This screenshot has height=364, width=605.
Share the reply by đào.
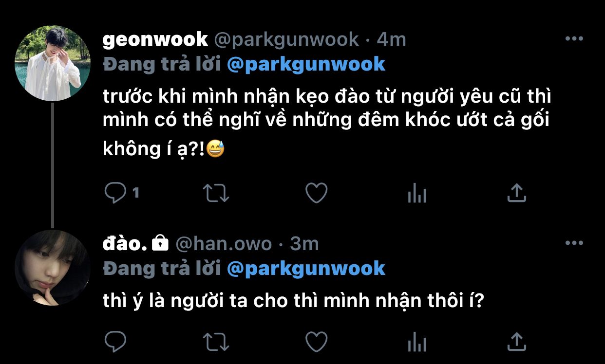[x=516, y=341]
